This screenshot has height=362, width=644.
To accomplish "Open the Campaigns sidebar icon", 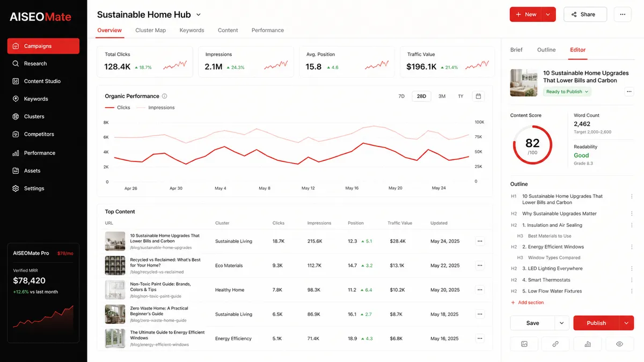I will click(x=16, y=46).
